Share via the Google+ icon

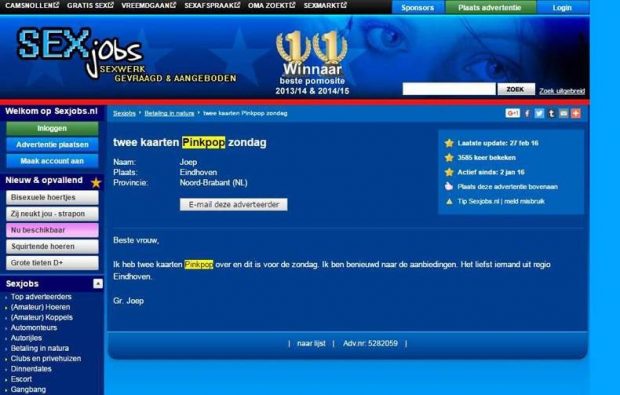tap(512, 113)
